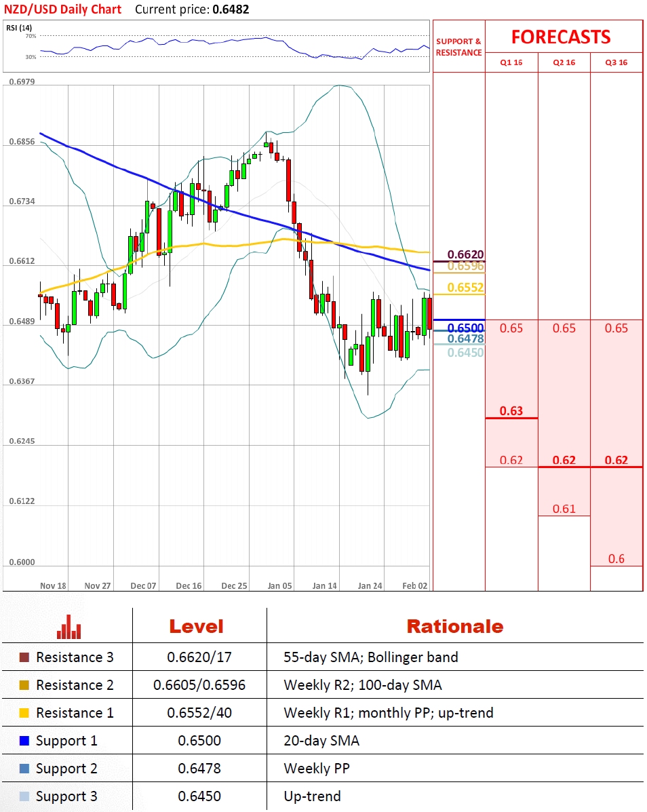The width and height of the screenshot is (647, 812).
Task: Click the 'Resistance 3' row label
Action: [75, 657]
